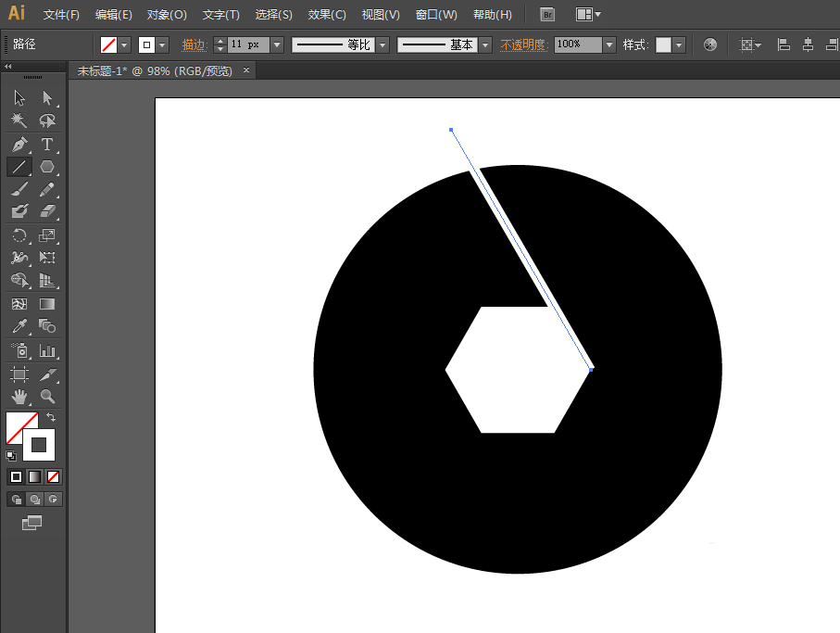The image size is (840, 633).
Task: Switch to Draw Behind mode
Action: click(x=35, y=499)
